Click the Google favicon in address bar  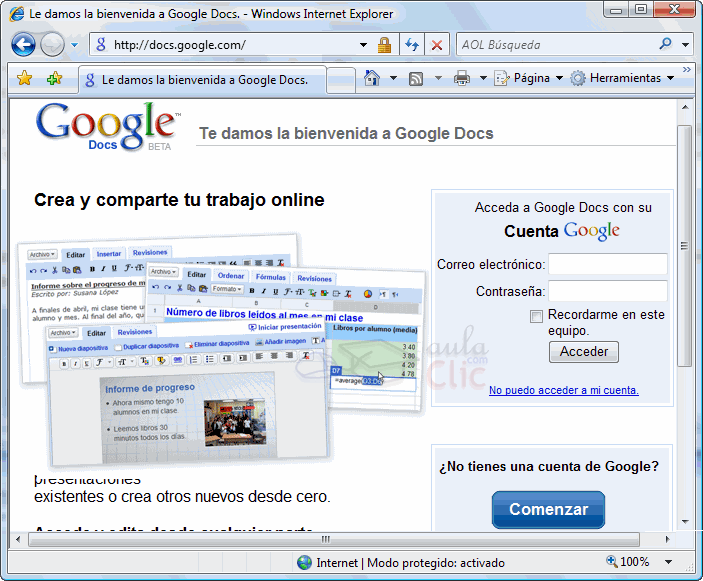tap(101, 44)
